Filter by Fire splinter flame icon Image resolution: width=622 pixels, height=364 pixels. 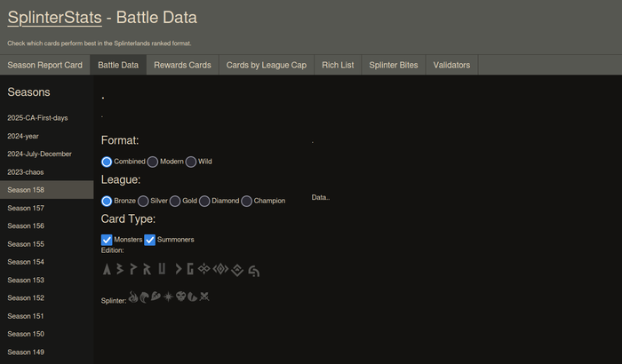click(x=133, y=297)
